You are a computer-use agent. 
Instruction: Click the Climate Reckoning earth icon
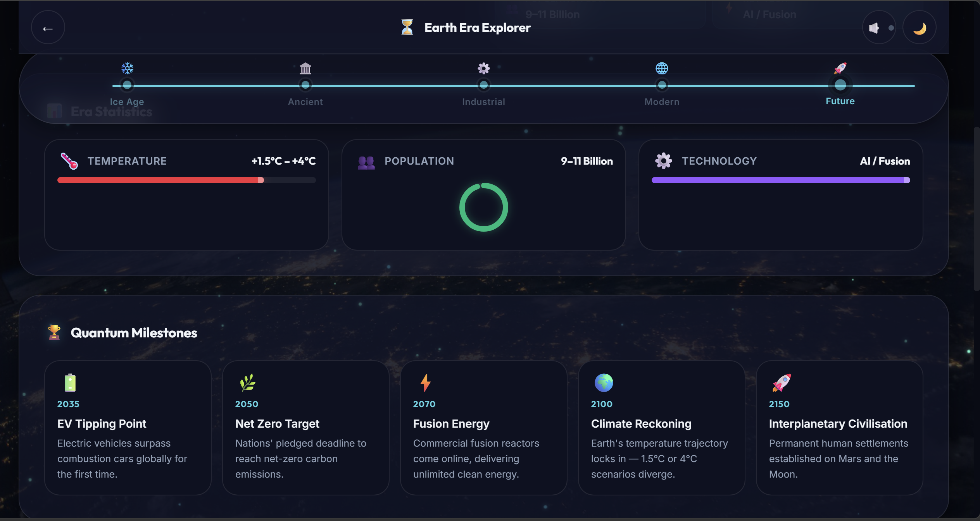click(604, 383)
